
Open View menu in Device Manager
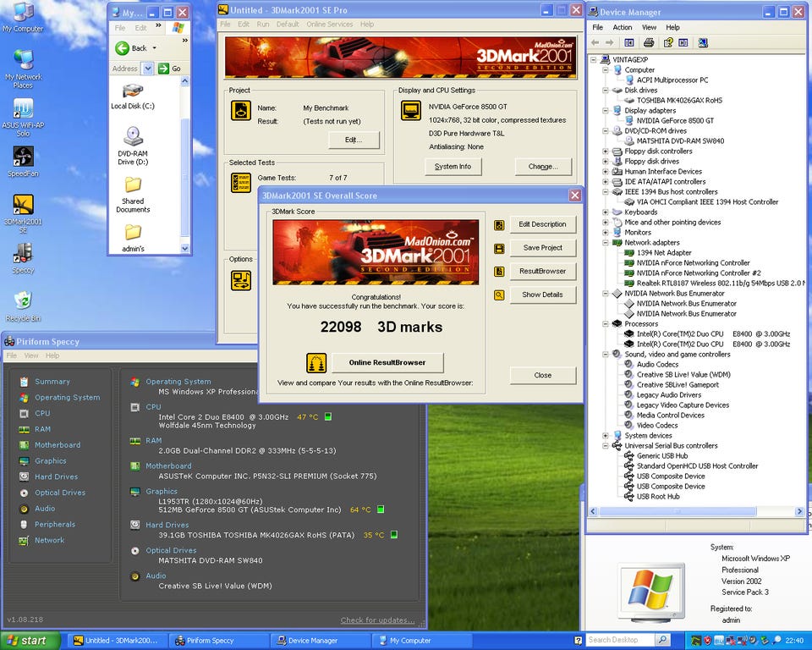point(649,27)
